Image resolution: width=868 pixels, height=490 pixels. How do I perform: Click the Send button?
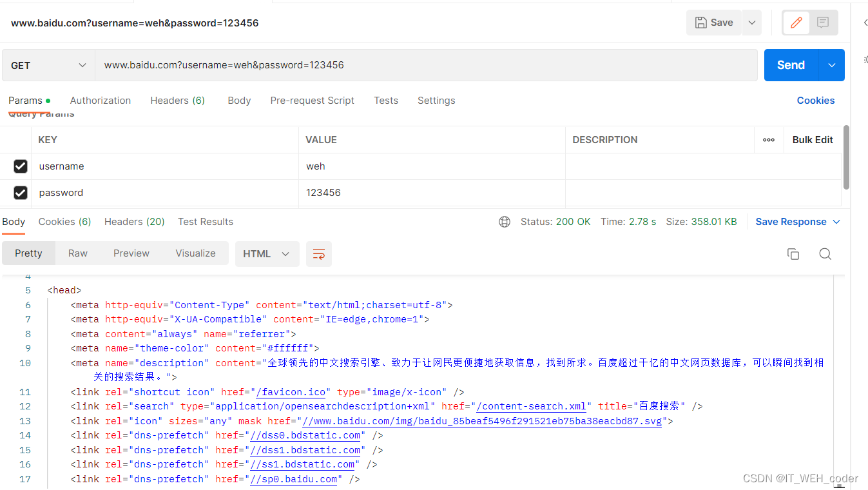click(x=791, y=65)
